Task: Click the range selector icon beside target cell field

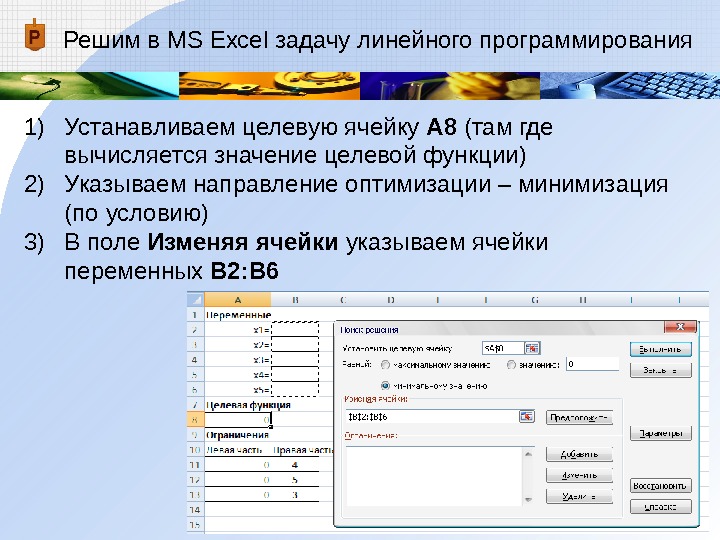Action: click(x=532, y=348)
